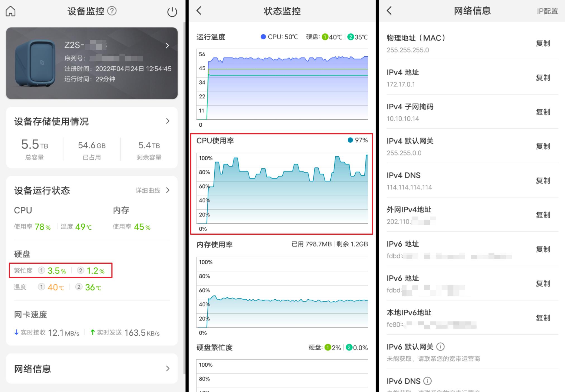Click the Home icon on 设备监控 page
Viewport: 565px width, 392px height.
(10, 11)
